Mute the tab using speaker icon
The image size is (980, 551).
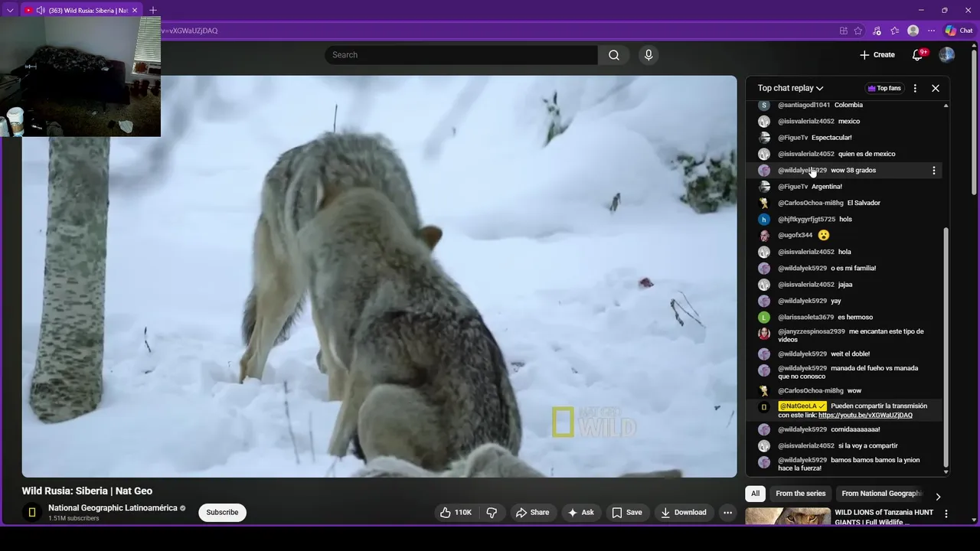coord(41,11)
